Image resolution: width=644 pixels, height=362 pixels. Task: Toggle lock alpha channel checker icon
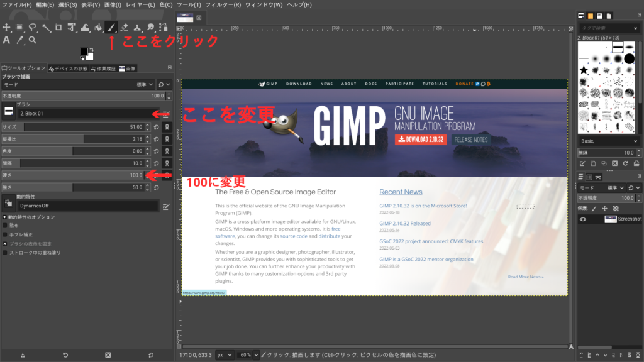click(x=616, y=209)
